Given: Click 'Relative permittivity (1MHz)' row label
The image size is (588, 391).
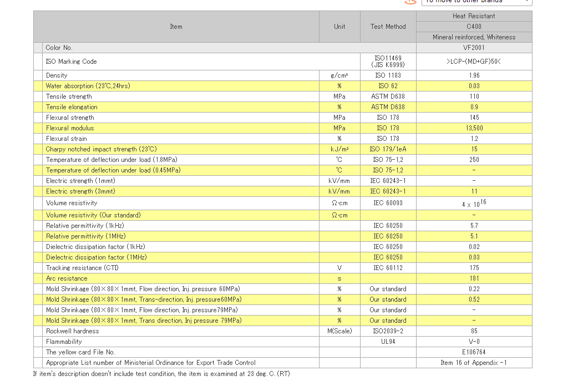Looking at the screenshot, I should coord(86,236).
